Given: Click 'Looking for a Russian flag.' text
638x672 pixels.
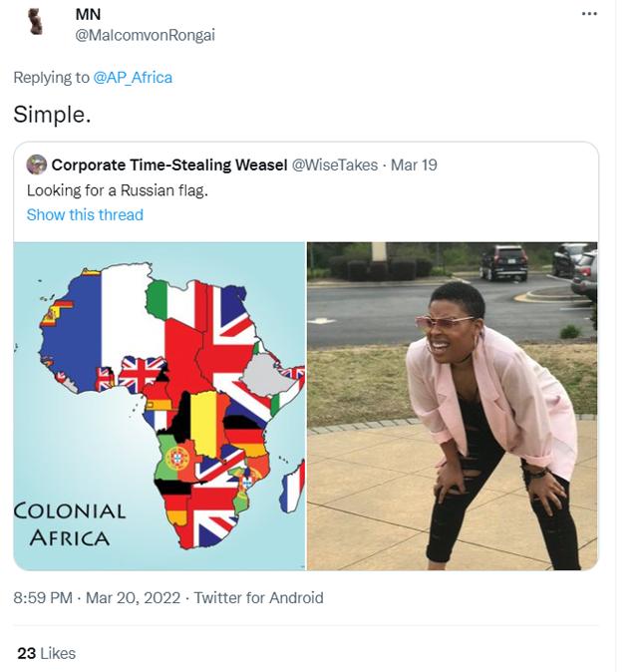Looking at the screenshot, I should (x=118, y=189).
